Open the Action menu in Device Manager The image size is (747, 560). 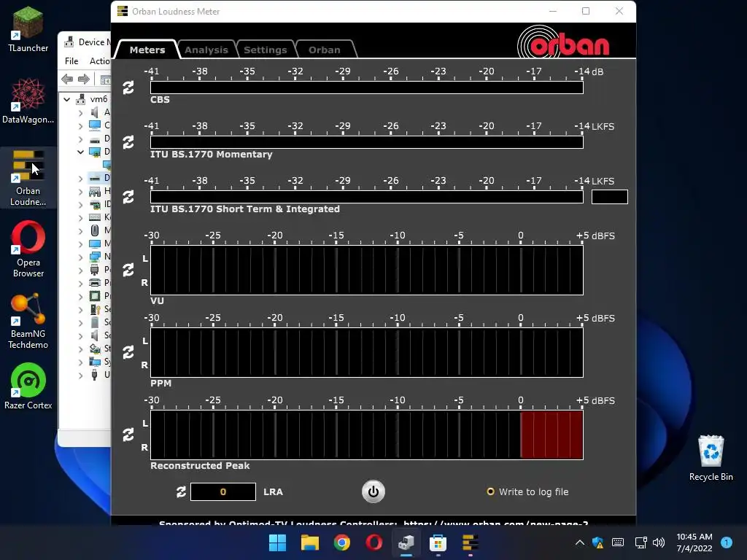click(99, 61)
